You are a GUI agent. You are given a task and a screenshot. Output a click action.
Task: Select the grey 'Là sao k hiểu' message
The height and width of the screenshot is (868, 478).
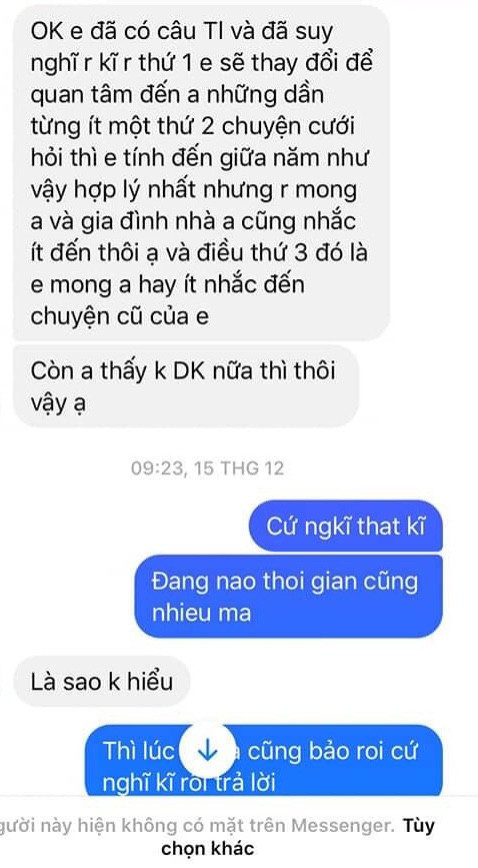[x=101, y=681]
